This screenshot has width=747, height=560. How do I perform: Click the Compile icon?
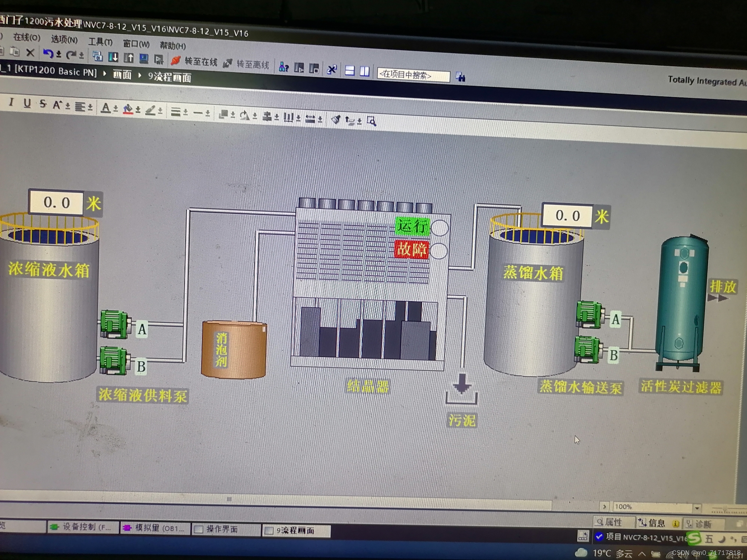coord(98,56)
